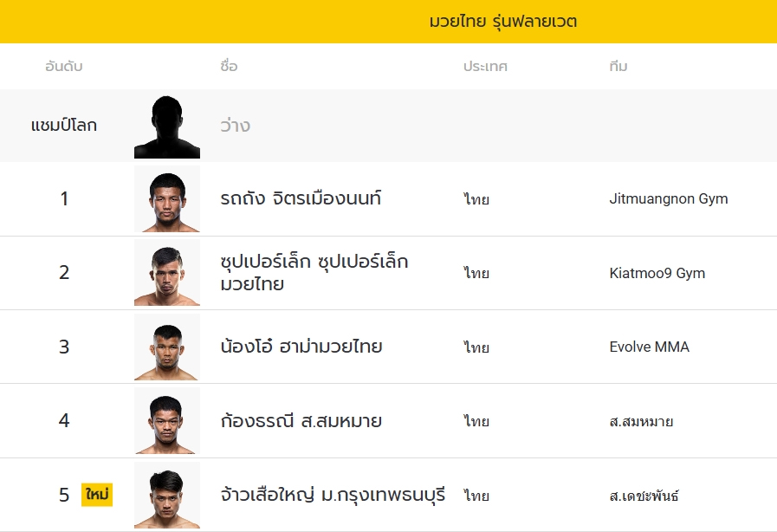Select the name ก้องธรณี ส.สมหมาย
The height and width of the screenshot is (532, 777).
[x=301, y=422]
